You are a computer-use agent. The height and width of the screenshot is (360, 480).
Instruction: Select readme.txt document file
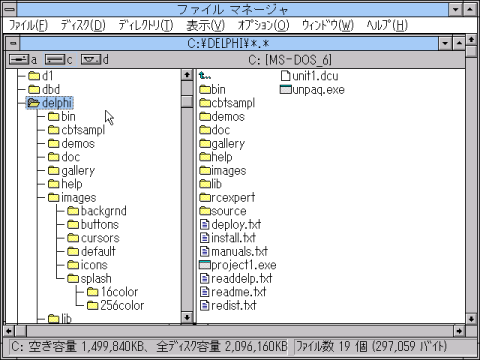(x=233, y=292)
